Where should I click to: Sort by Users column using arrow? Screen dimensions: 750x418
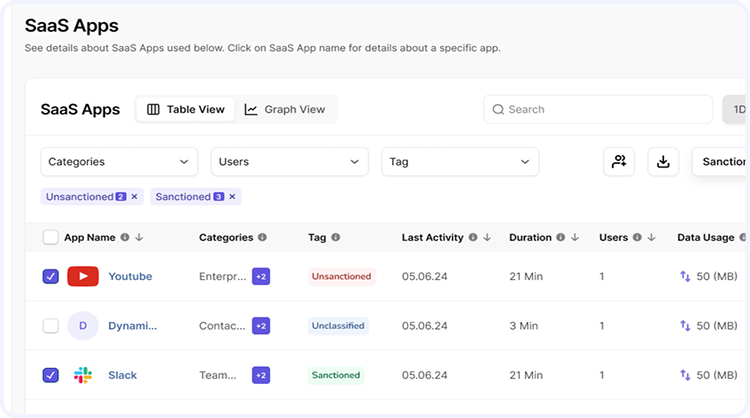(x=651, y=237)
